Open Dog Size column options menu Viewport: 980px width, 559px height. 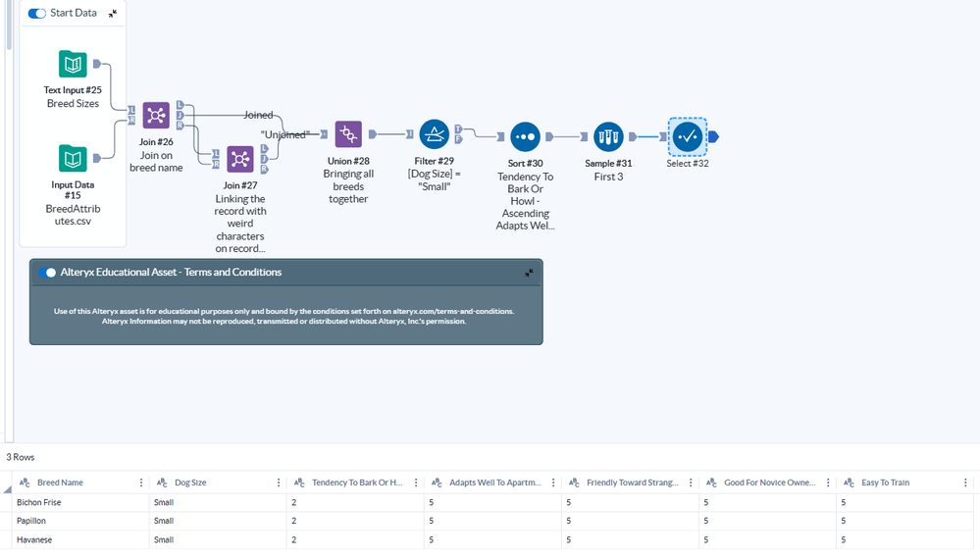(279, 483)
